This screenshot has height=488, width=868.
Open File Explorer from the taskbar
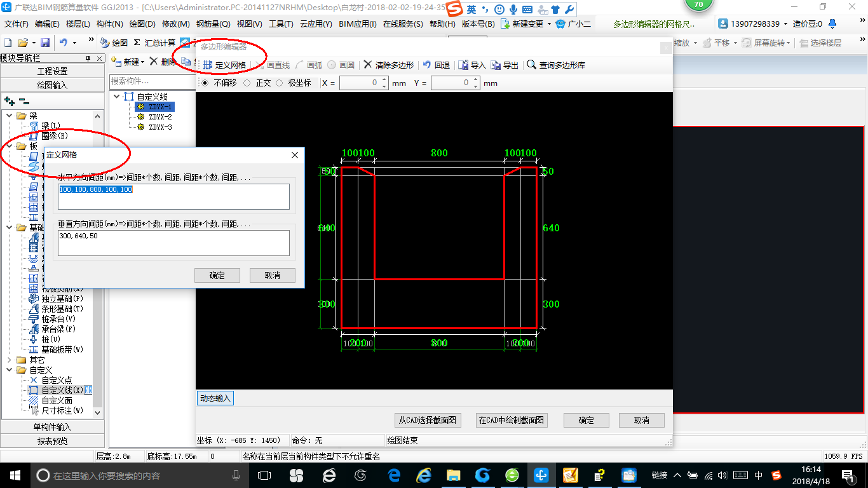click(453, 475)
